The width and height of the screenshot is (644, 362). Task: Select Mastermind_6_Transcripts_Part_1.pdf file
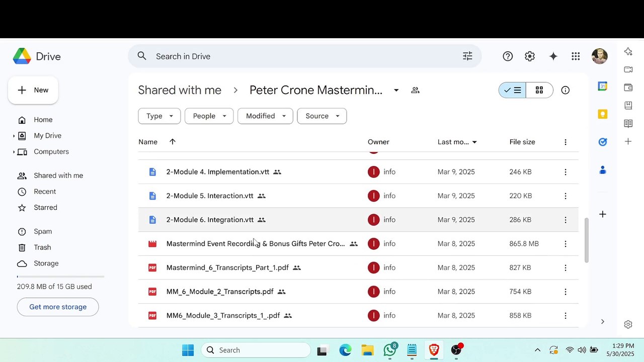point(358,268)
